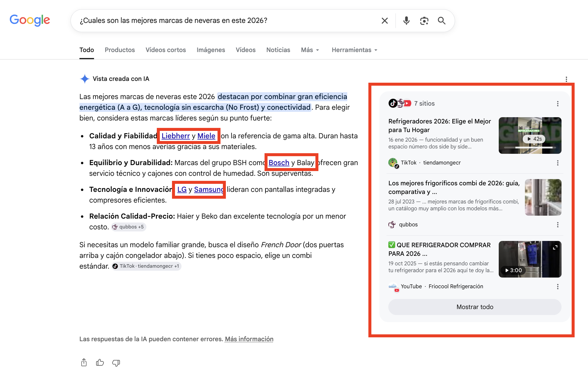Open three-dot menu next to 7 sitios
Viewport: 588px width, 376px height.
(558, 104)
